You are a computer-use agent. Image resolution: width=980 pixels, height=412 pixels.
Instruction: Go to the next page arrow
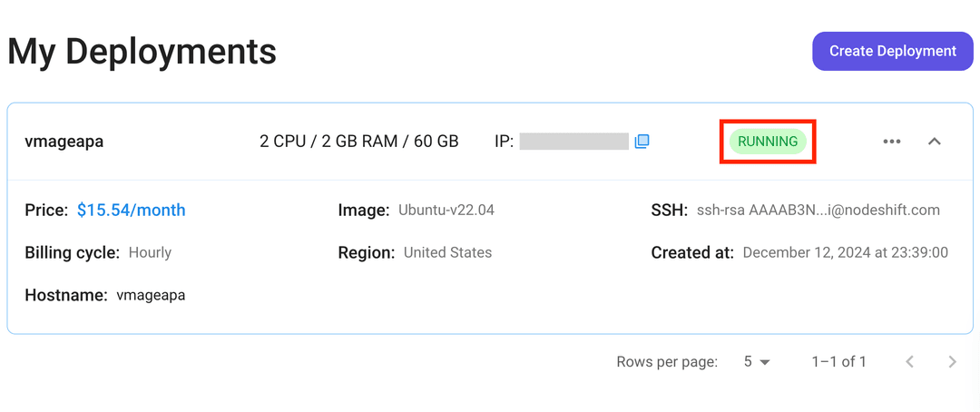point(952,362)
